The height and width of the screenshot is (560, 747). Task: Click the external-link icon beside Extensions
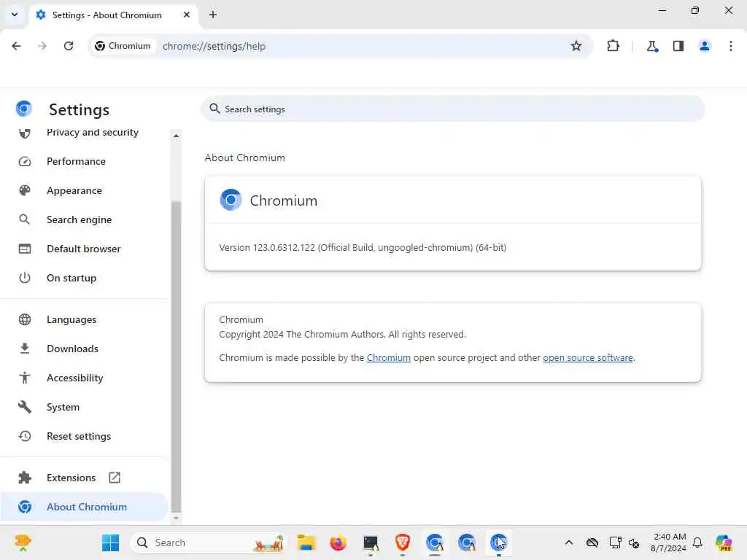coord(115,478)
